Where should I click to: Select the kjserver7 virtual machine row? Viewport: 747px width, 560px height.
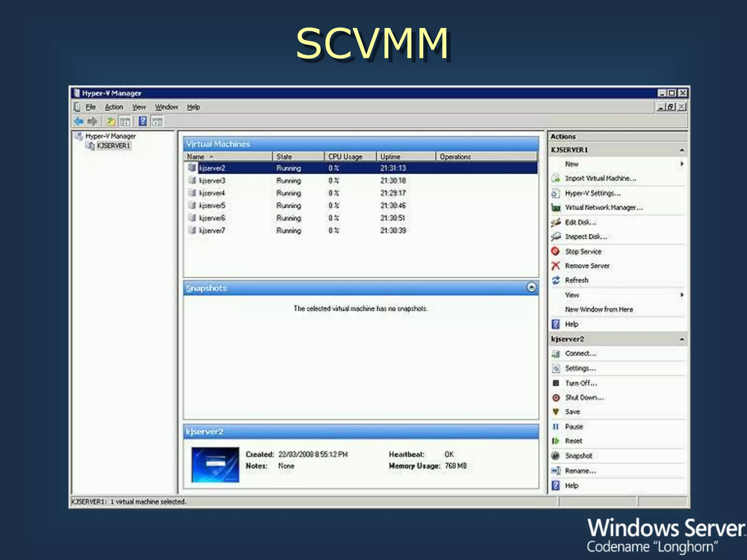[x=361, y=230]
